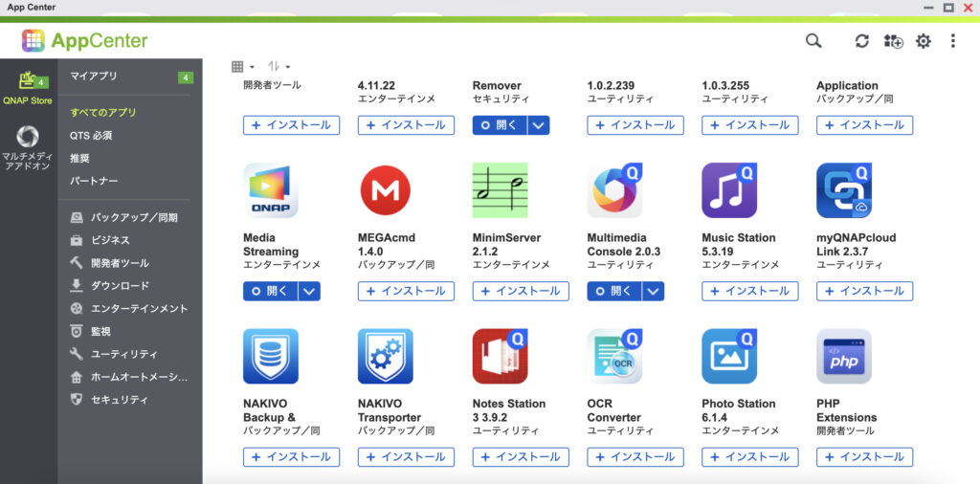Click the Multimedia Console app icon

point(614,190)
